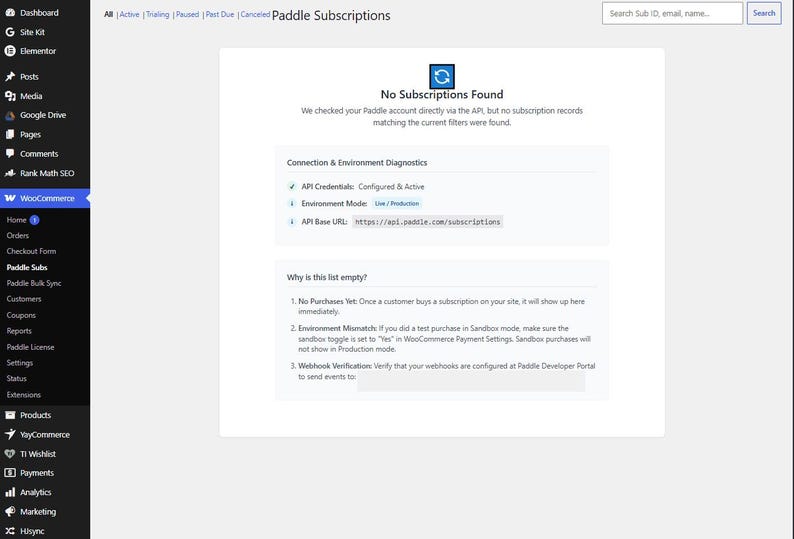This screenshot has height=539, width=794.
Task: Click the Media library icon
Action: coord(10,96)
